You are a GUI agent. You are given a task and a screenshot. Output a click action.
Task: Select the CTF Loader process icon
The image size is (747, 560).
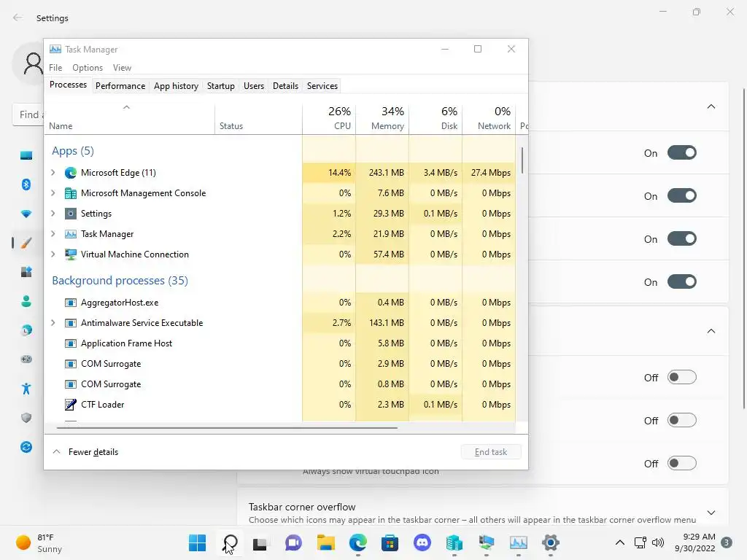coord(71,405)
